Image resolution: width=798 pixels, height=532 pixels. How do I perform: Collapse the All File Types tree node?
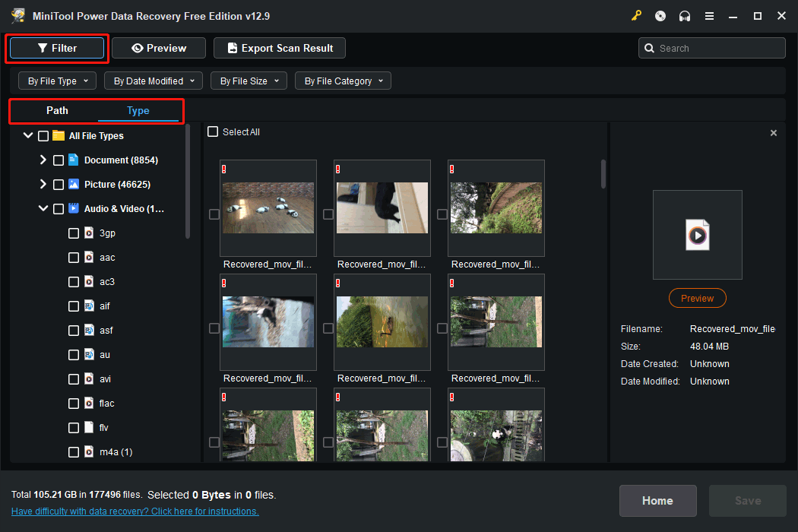click(28, 135)
